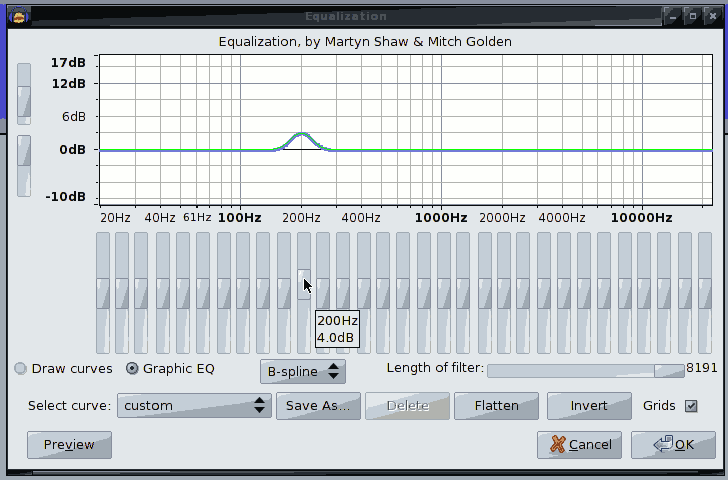This screenshot has height=480, width=728.
Task: Click the 400Hz EQ band slider
Action: [x=364, y=293]
